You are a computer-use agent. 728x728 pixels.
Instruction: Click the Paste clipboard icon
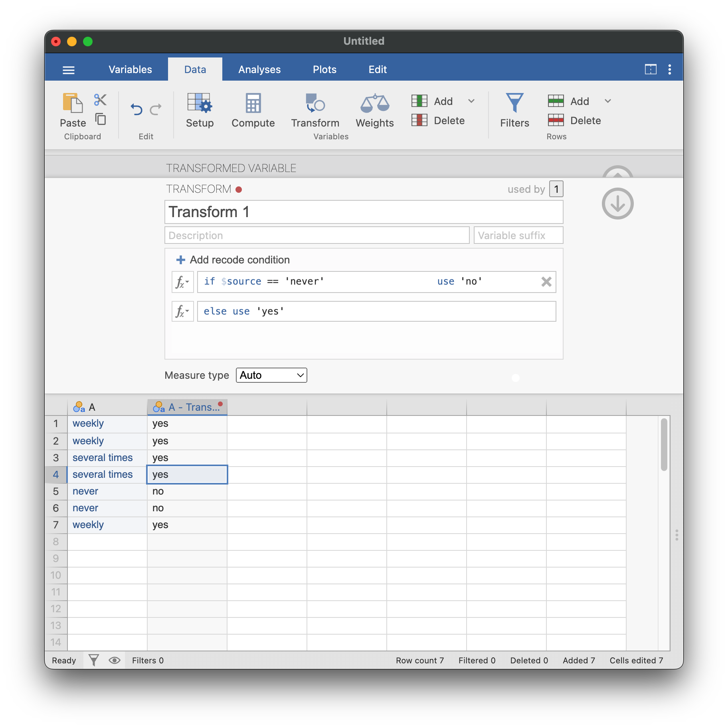click(x=73, y=104)
